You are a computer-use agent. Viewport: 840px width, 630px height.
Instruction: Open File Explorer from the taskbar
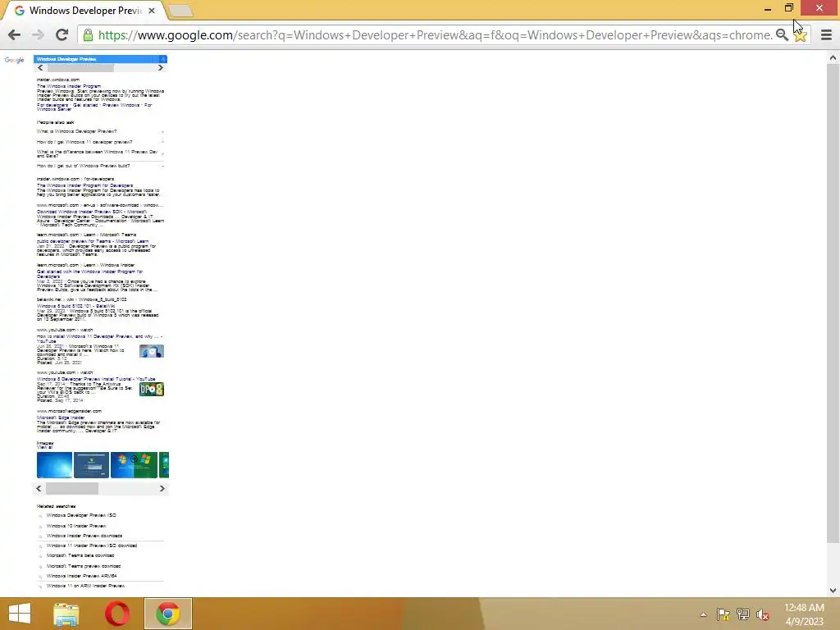coord(66,614)
